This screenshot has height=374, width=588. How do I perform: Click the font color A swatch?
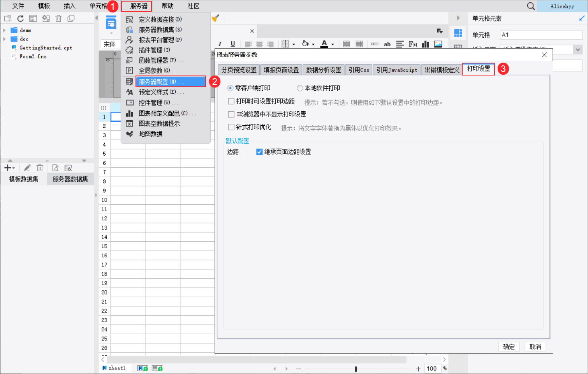[324, 44]
